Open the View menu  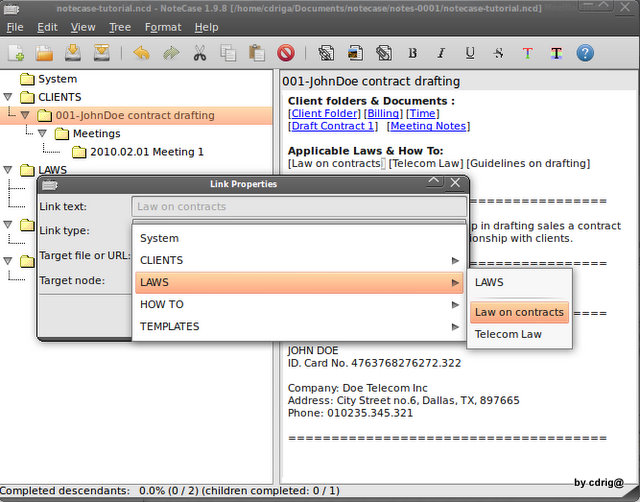pos(83,27)
